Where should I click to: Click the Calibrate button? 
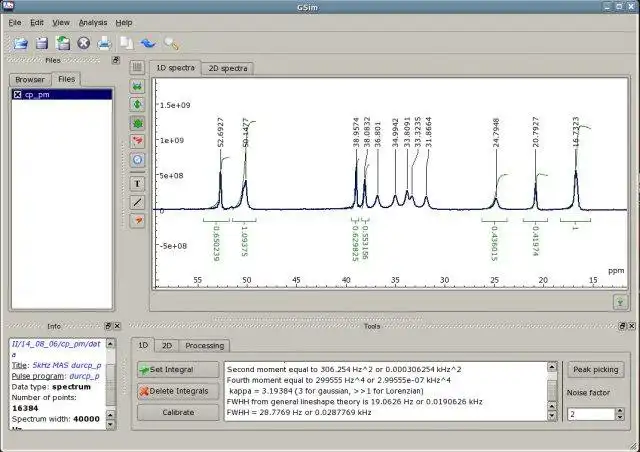pyautogui.click(x=178, y=413)
